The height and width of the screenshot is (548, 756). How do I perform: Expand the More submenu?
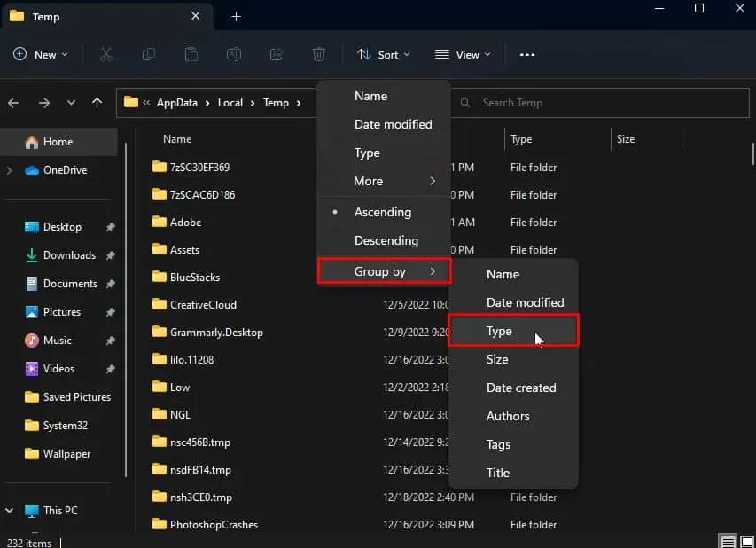(x=384, y=182)
